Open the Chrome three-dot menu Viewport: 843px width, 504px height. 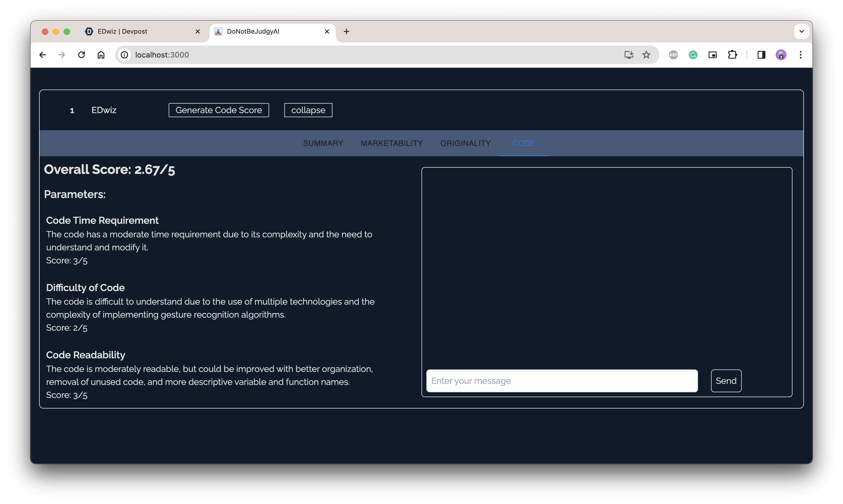click(x=801, y=55)
